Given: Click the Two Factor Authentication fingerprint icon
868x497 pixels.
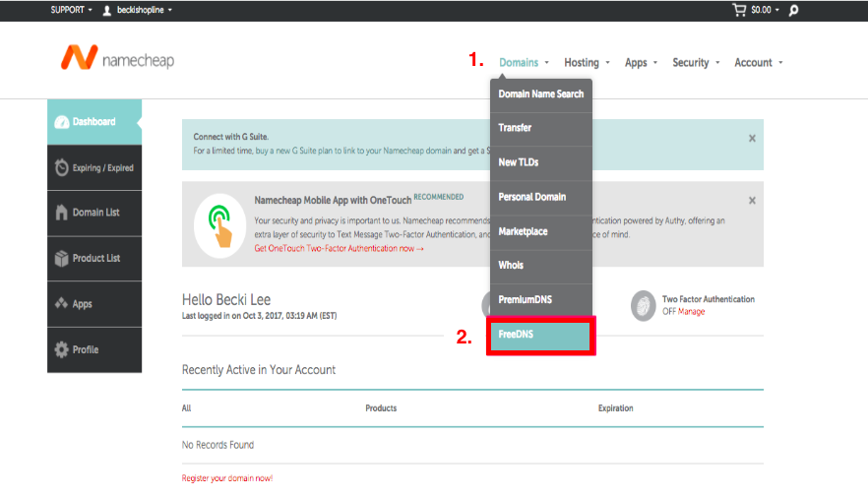Looking at the screenshot, I should click(x=644, y=305).
